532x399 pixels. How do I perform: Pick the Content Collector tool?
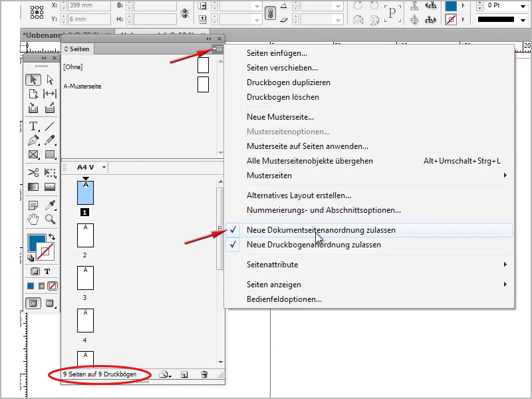(x=33, y=108)
